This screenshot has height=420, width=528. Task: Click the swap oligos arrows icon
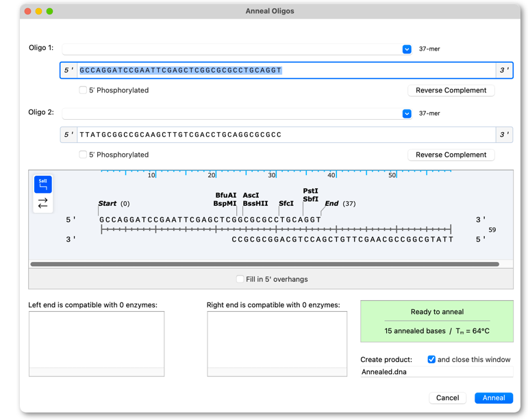click(42, 203)
